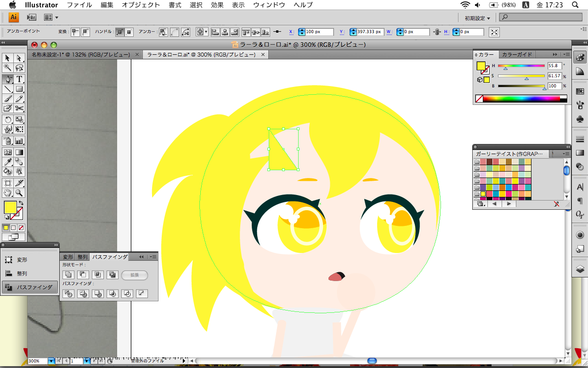Viewport: 588px width, 368px height.
Task: Switch paint mode to Gradient
Action: [x=13, y=228]
